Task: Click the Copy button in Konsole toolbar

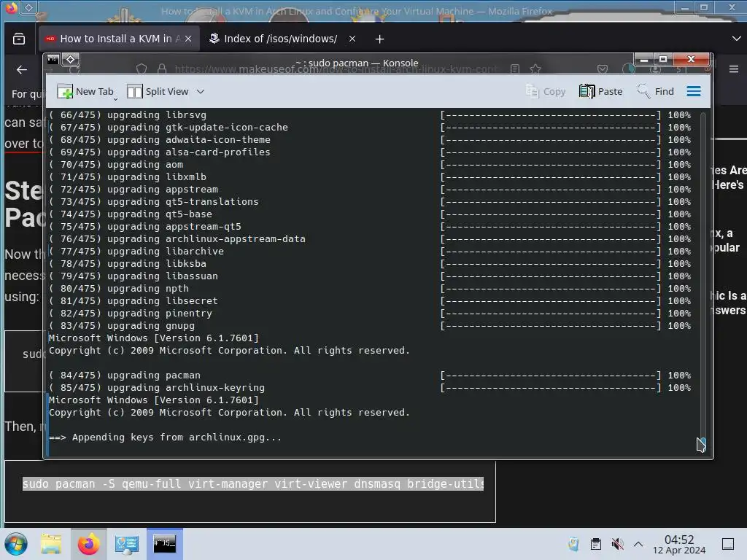Action: pyautogui.click(x=546, y=91)
